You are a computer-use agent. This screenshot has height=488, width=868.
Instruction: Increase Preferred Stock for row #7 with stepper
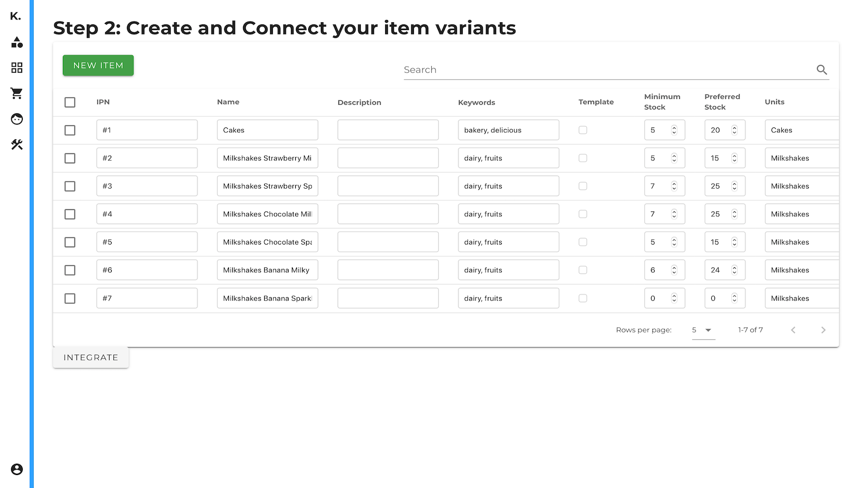(734, 296)
